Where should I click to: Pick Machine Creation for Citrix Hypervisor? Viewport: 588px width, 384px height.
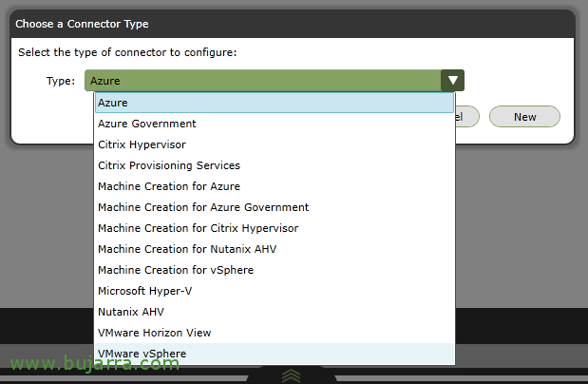(x=275, y=228)
